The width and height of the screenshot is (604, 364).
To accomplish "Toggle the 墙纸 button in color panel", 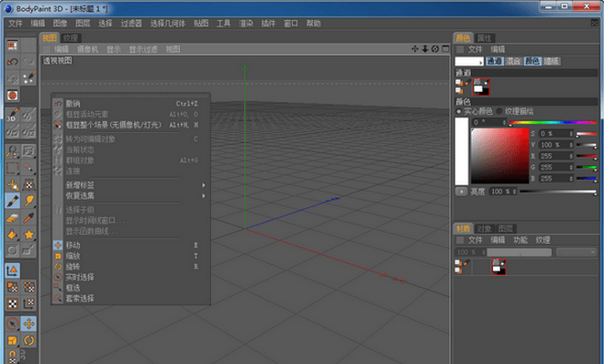I will pos(552,61).
